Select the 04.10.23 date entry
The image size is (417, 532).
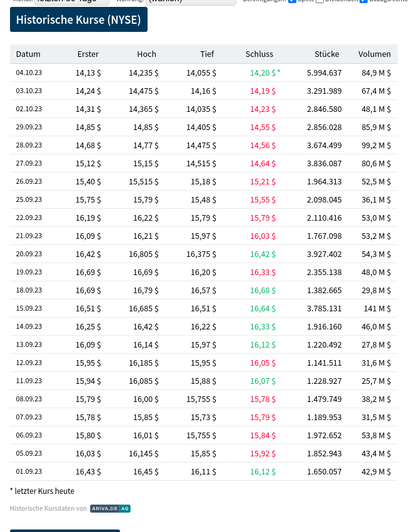(29, 73)
